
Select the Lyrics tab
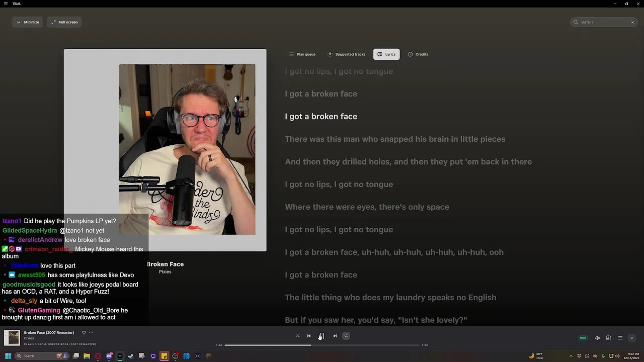coord(386,54)
